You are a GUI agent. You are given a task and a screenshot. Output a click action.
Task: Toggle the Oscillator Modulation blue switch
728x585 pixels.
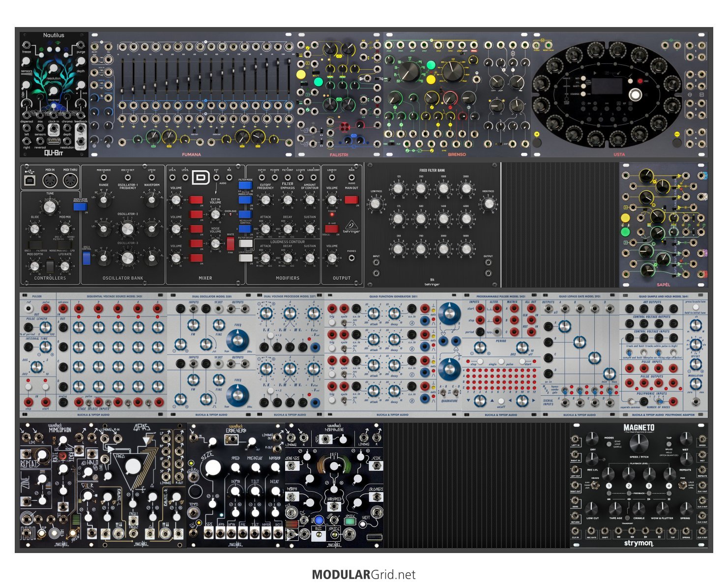tap(80, 207)
